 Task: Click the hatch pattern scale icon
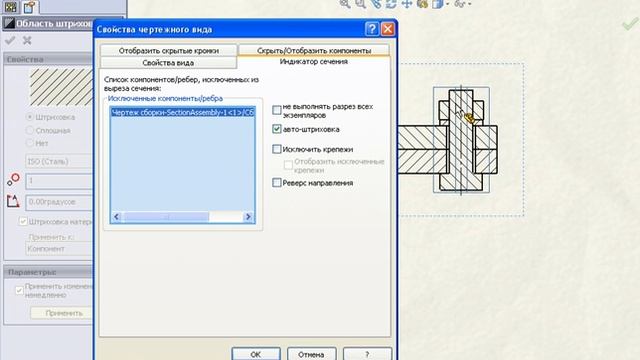tap(13, 180)
